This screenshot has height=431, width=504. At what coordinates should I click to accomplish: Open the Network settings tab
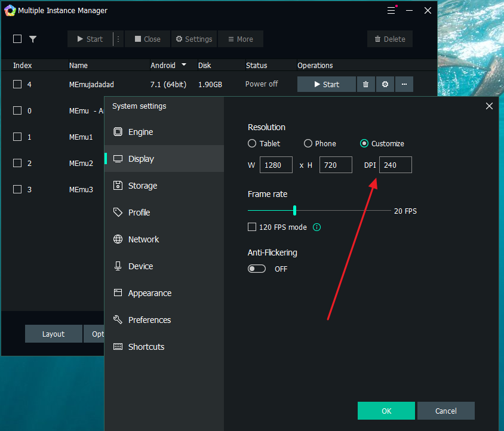click(143, 239)
